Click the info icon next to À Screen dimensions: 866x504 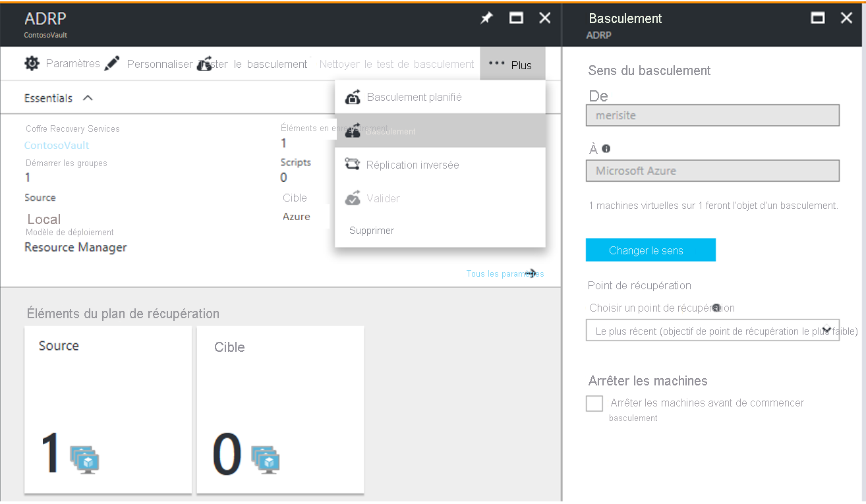pyautogui.click(x=606, y=149)
